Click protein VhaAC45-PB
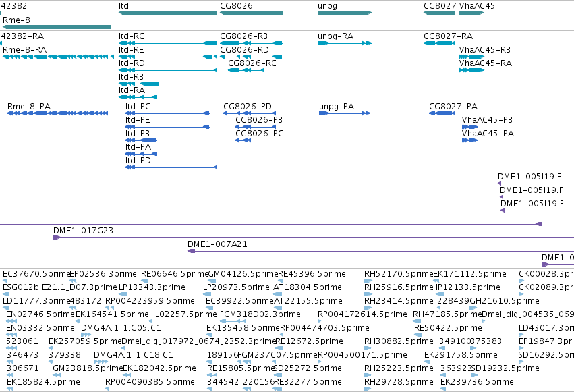574x392 pixels. [469, 127]
